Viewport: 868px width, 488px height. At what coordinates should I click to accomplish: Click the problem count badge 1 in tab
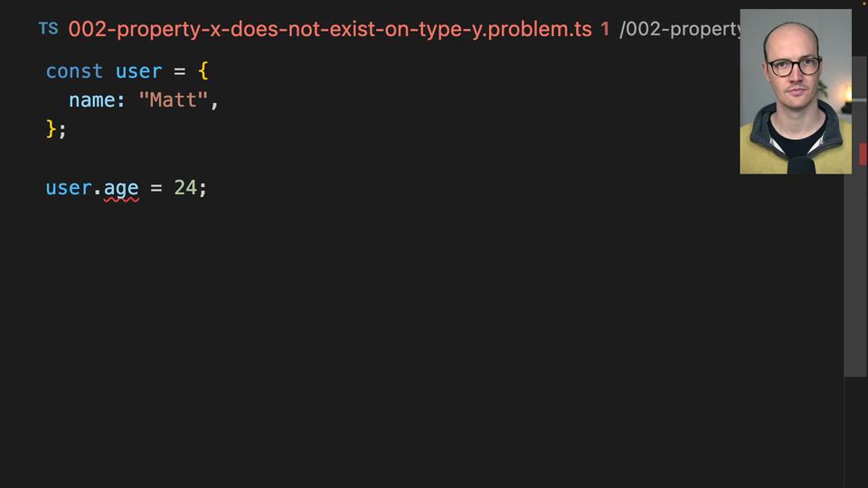[605, 29]
